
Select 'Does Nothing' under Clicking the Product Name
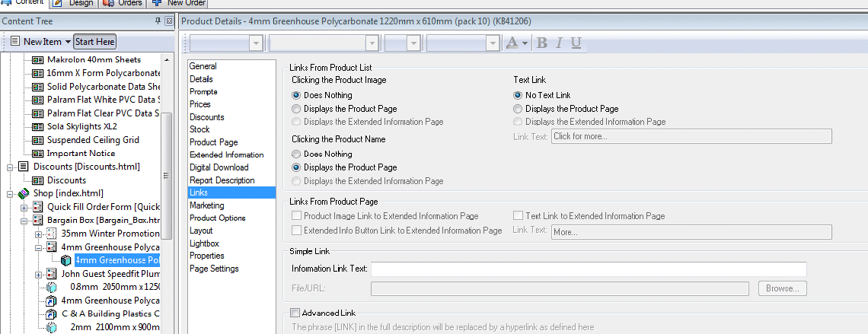point(296,154)
